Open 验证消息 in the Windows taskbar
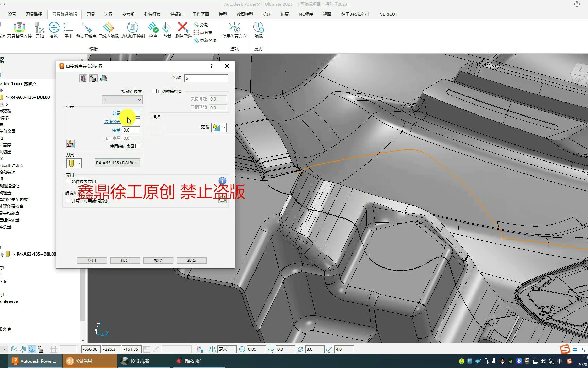The height and width of the screenshot is (368, 588). (90, 361)
